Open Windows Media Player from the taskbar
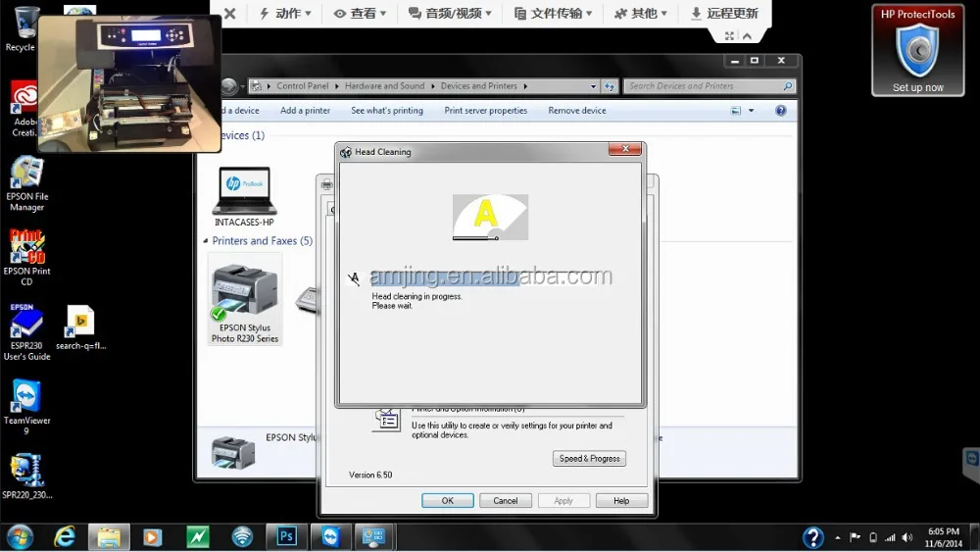The height and width of the screenshot is (552, 980). tap(152, 537)
